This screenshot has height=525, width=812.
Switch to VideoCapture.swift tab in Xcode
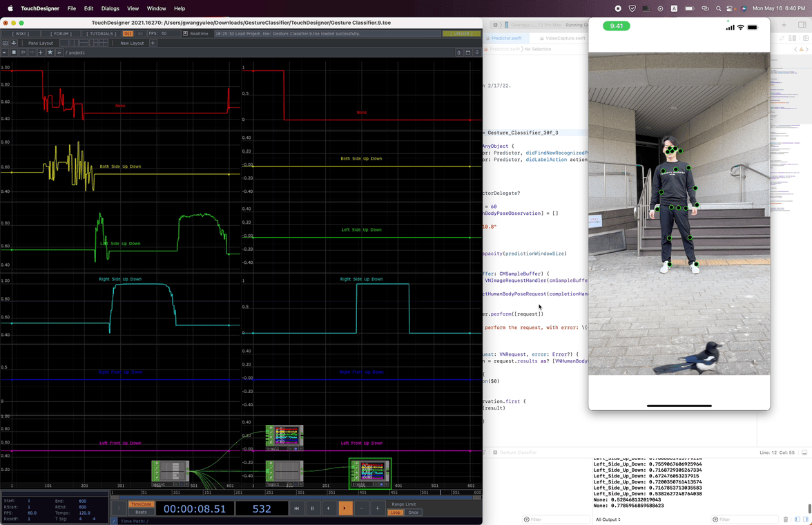point(561,38)
